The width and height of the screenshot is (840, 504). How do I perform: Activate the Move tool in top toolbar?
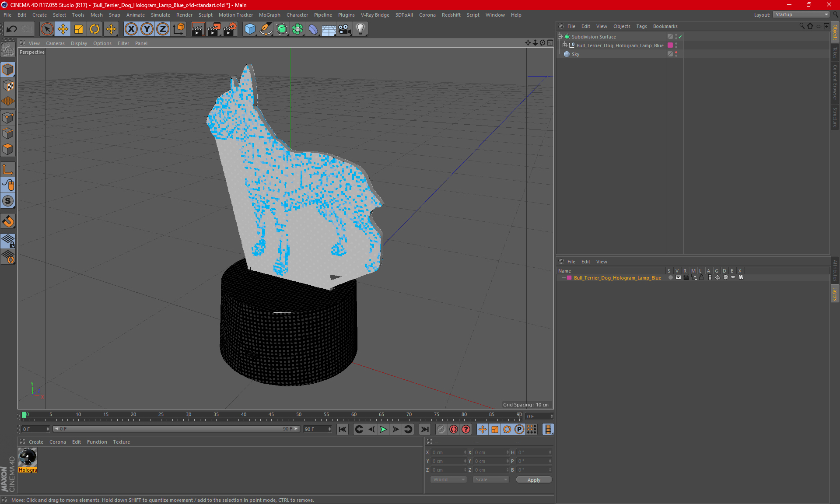click(63, 29)
